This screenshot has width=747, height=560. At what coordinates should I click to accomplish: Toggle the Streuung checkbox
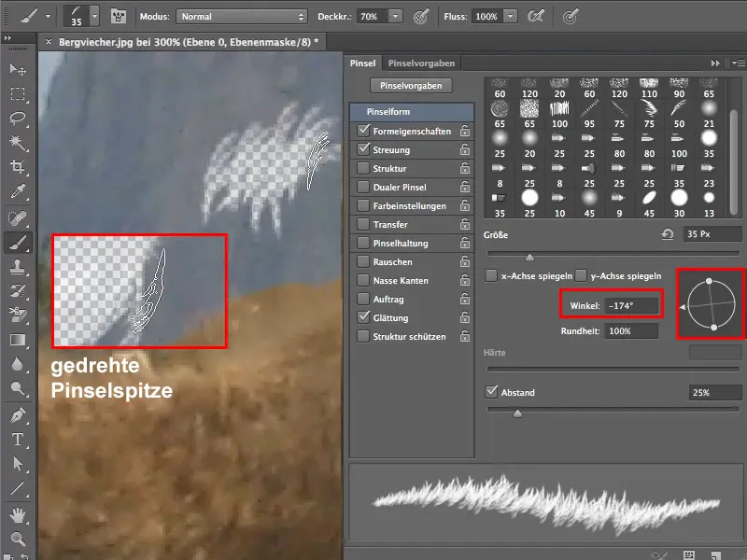click(x=363, y=149)
